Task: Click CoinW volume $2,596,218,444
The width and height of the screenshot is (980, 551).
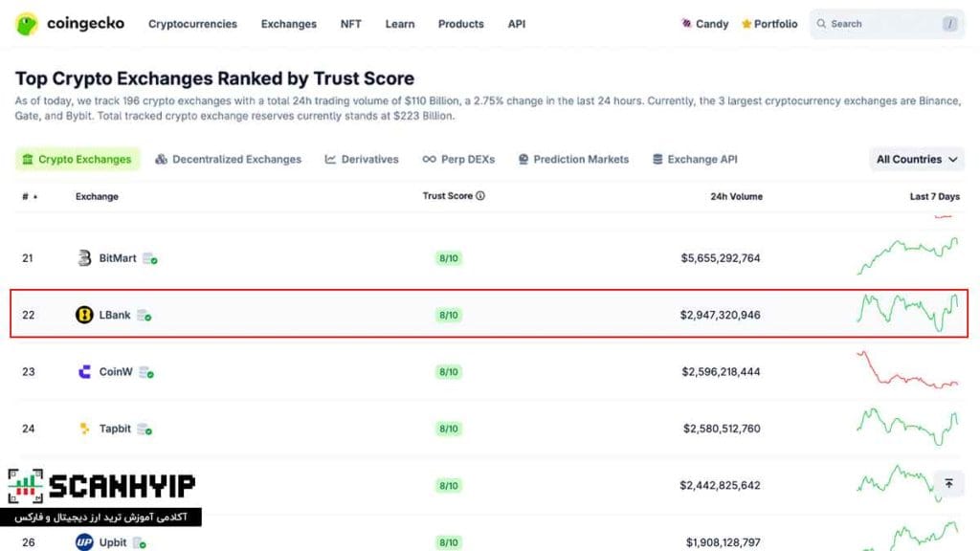Action: tap(721, 372)
